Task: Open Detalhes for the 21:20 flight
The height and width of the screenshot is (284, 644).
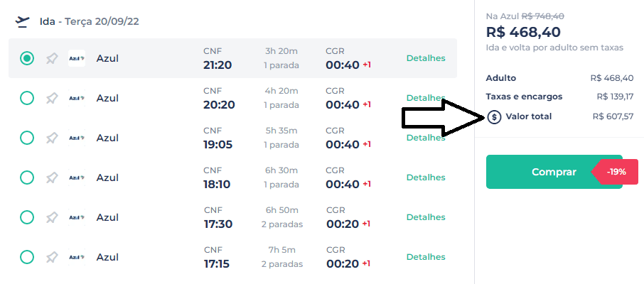Action: click(426, 58)
